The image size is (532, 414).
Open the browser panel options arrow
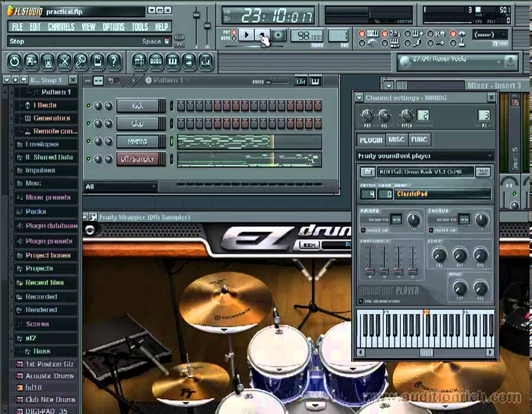7,80
